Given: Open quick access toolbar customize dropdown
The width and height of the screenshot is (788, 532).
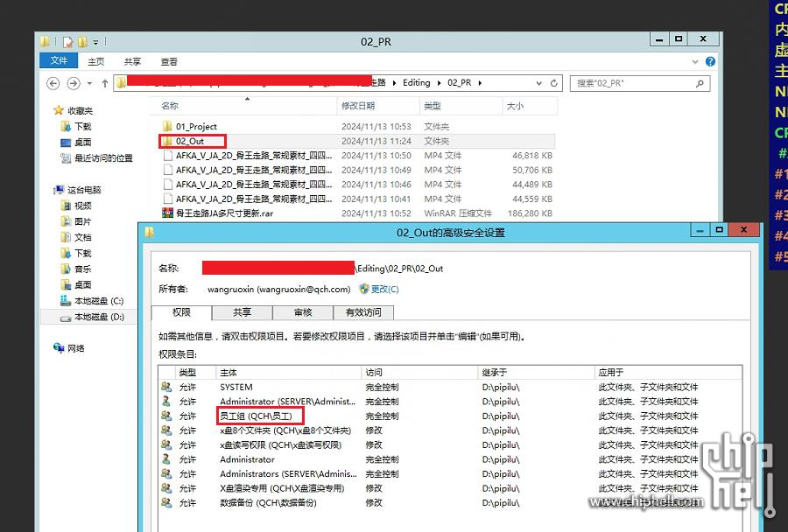Looking at the screenshot, I should coord(95,42).
